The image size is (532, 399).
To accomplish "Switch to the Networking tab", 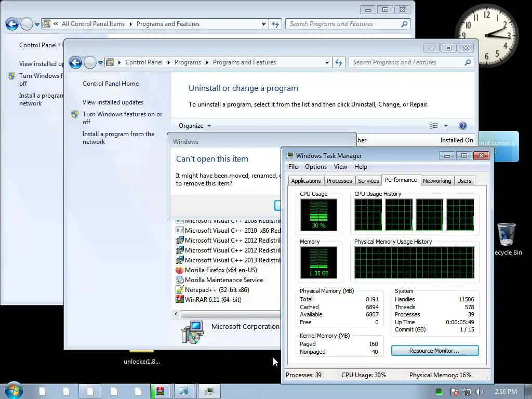I will pos(437,181).
